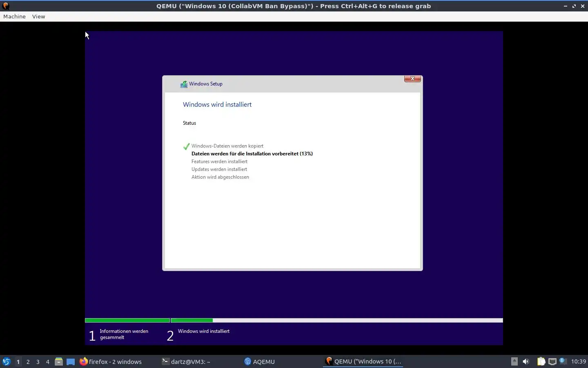The height and width of the screenshot is (368, 588).
Task: Switch to workspace 1
Action: pyautogui.click(x=18, y=361)
